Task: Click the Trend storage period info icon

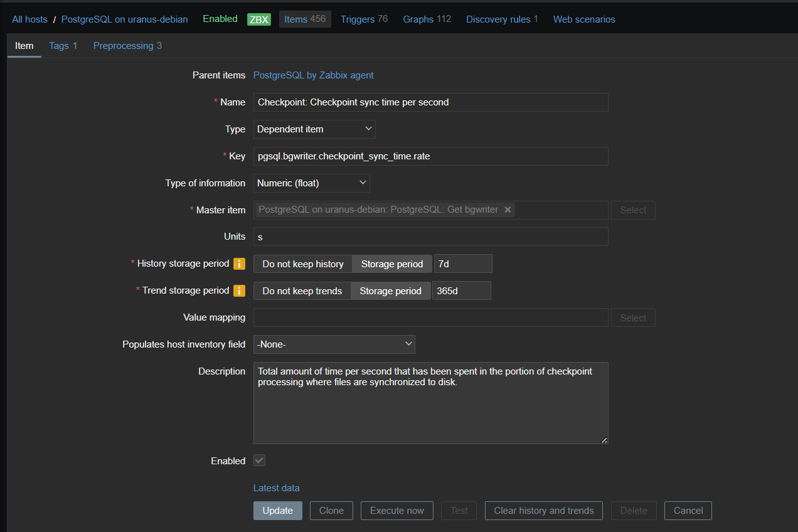Action: point(239,291)
